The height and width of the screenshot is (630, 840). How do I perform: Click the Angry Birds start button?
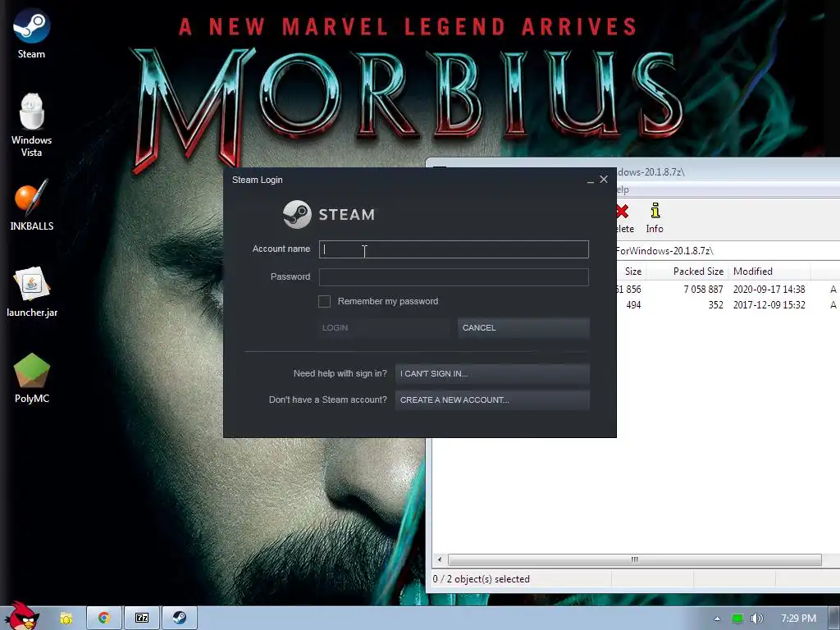pos(22,616)
